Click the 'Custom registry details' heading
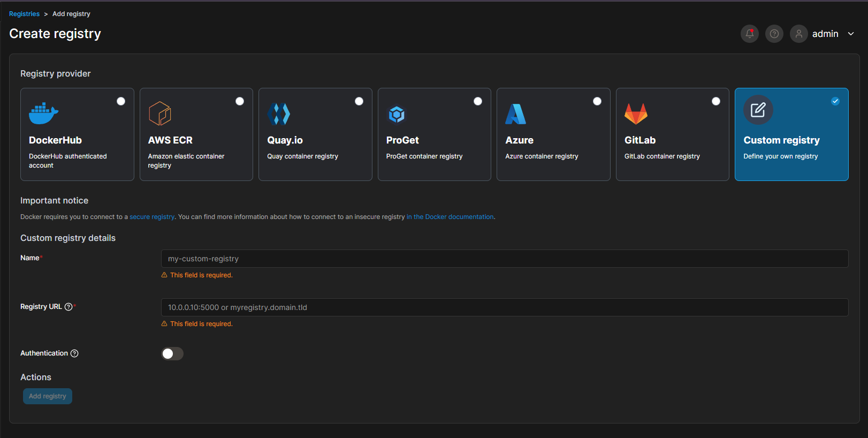 pyautogui.click(x=68, y=238)
